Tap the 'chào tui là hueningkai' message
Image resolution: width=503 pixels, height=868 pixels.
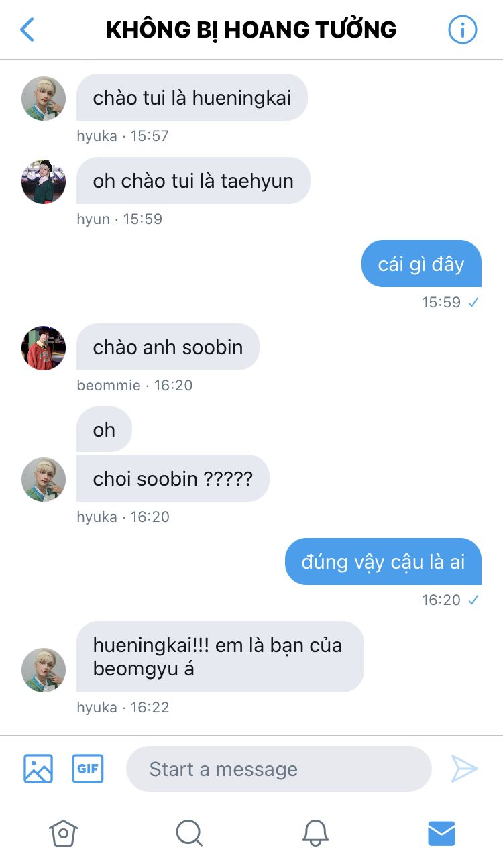(192, 97)
